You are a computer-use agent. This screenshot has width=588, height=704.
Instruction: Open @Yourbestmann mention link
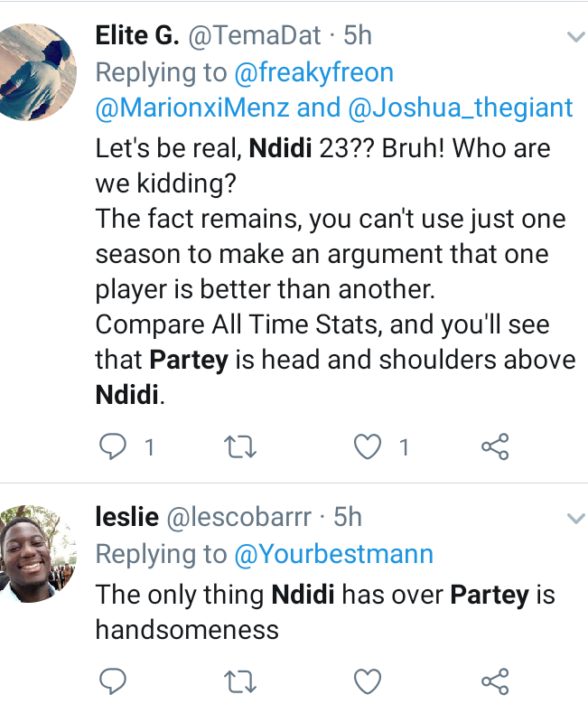333,554
